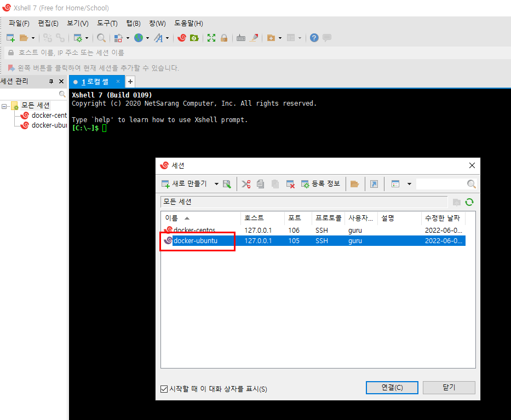Open the 보기(V) menu
Viewport: 511px width, 420px height.
[78, 24]
